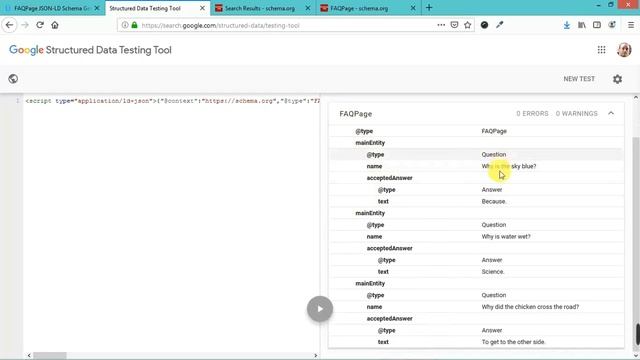
Task: Open the page actions three-dot menu in address bar
Action: tap(441, 25)
